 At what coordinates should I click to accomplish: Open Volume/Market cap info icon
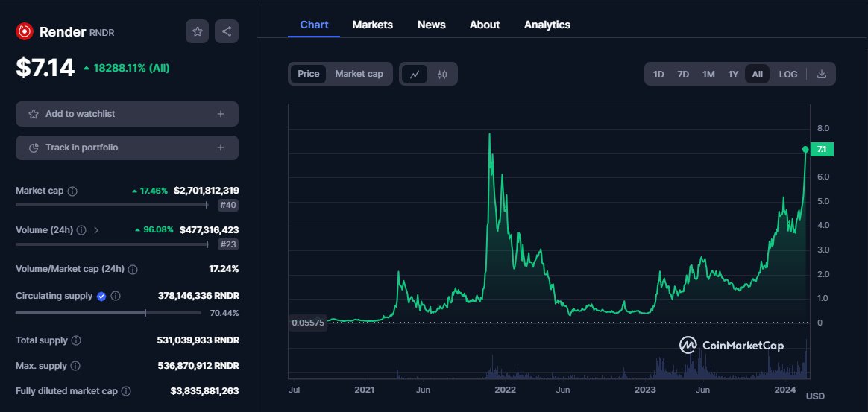(133, 269)
